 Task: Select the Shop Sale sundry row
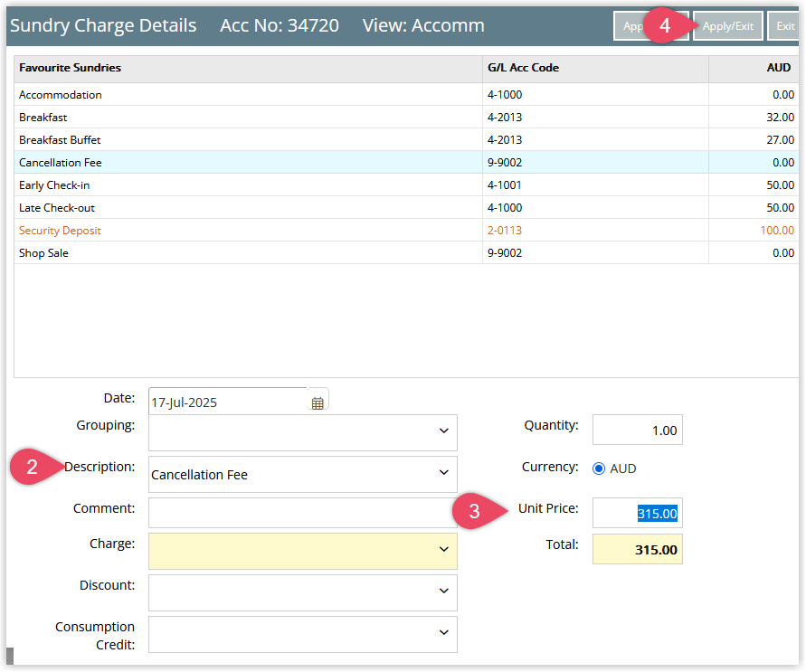pos(406,252)
